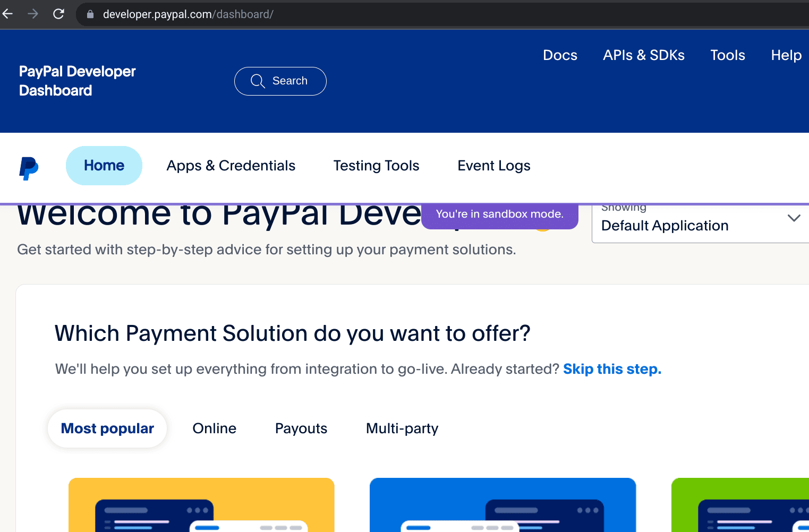809x532 pixels.
Task: Open Testing Tools tab
Action: (377, 166)
